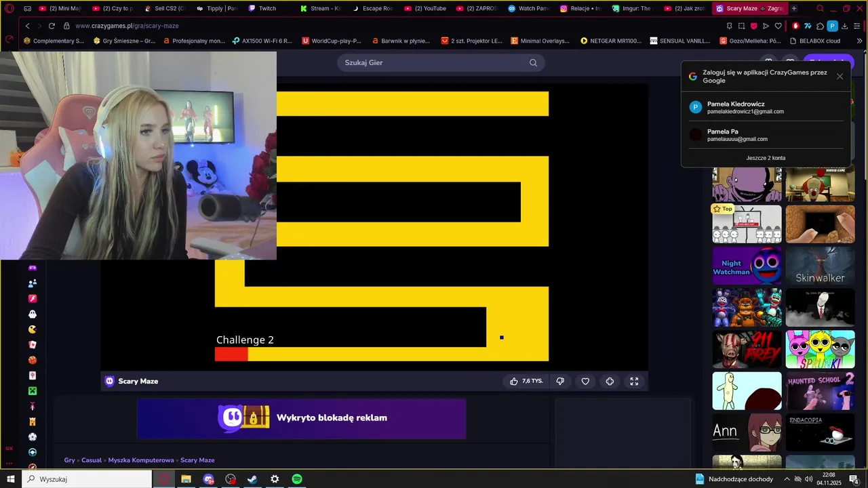Open the Minimal Overlays bookmark
This screenshot has height=488, width=868.
tap(540, 41)
